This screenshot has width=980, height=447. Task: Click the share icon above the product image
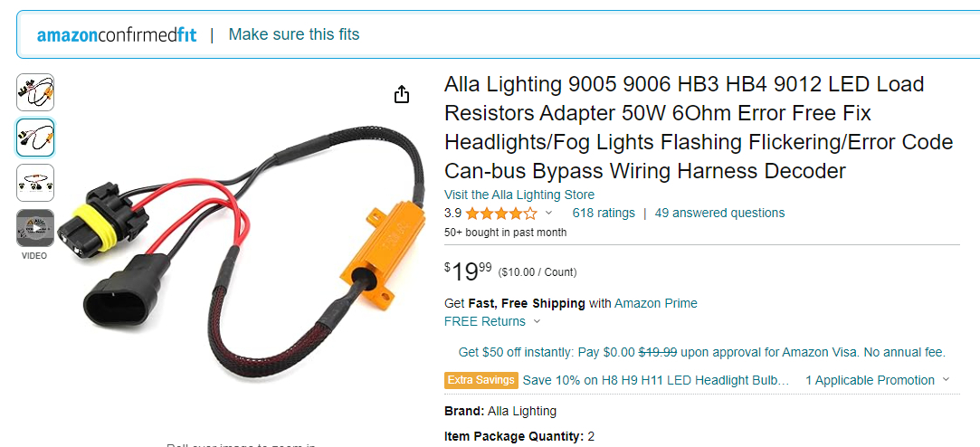[402, 95]
